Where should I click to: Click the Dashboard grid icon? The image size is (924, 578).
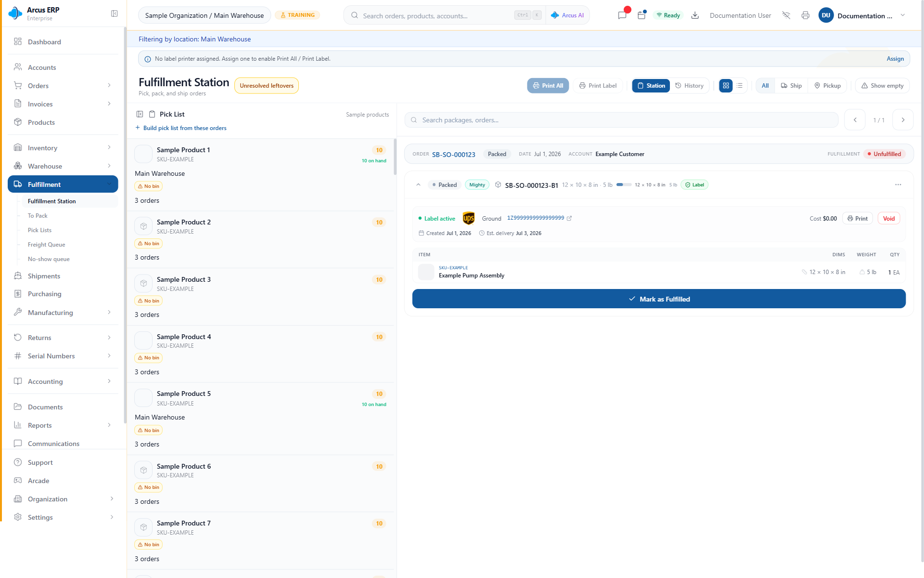point(18,42)
